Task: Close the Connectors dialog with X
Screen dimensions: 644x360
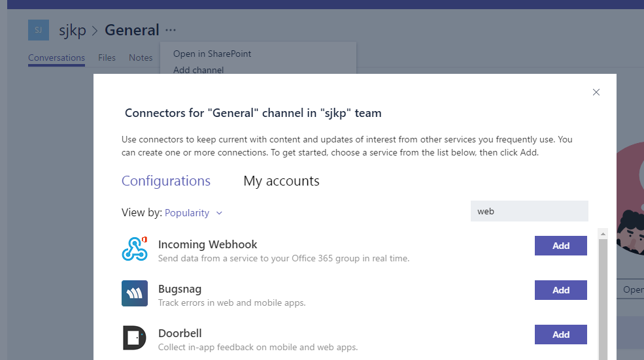Action: point(596,92)
